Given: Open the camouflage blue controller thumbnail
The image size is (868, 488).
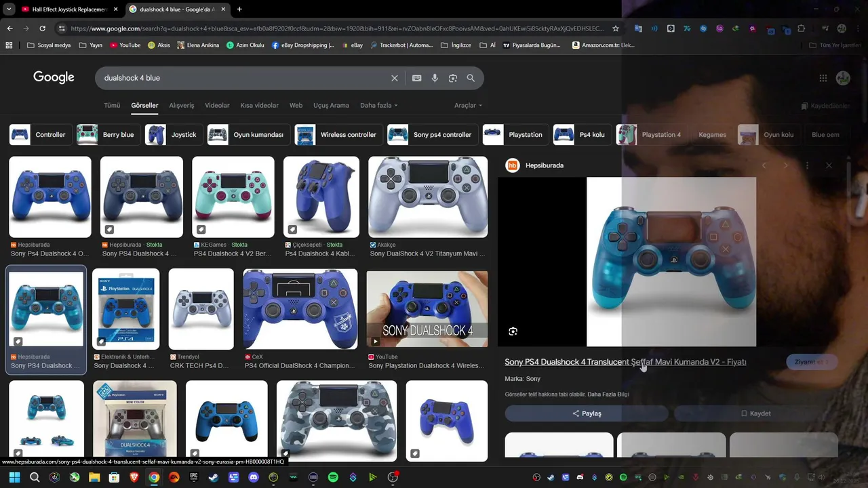Looking at the screenshot, I should point(336,421).
